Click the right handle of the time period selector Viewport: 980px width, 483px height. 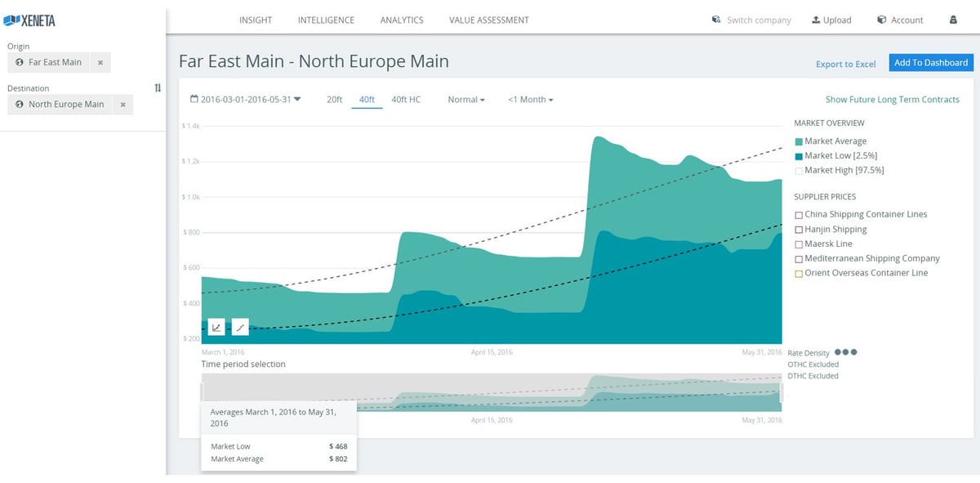click(x=781, y=393)
